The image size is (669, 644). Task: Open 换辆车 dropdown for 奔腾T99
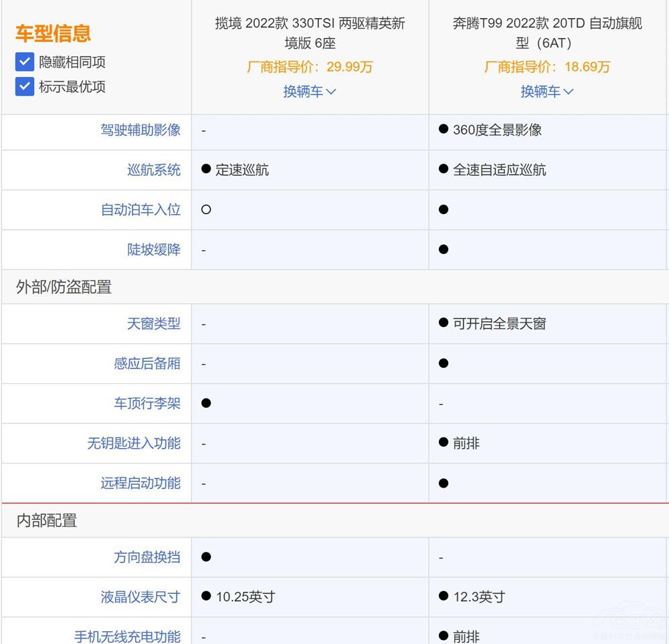pos(547,92)
